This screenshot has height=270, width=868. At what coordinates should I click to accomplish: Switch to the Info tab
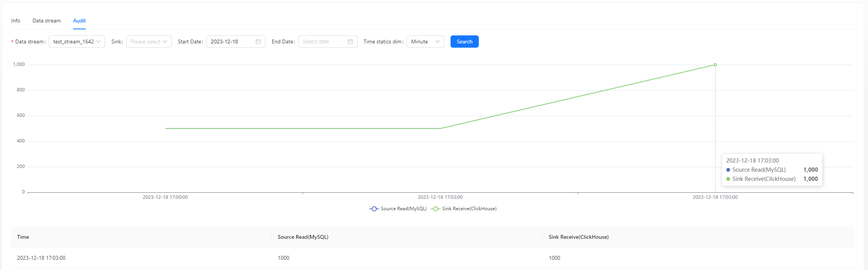(x=16, y=21)
